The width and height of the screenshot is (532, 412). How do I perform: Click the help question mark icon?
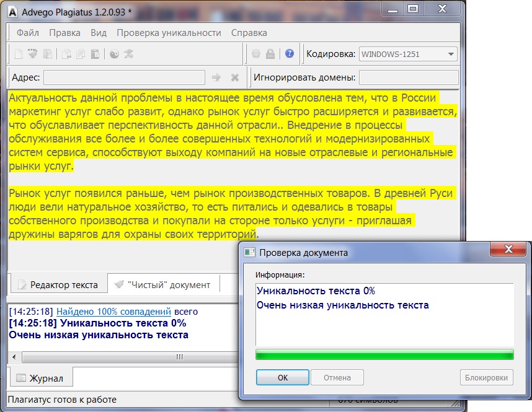(289, 54)
